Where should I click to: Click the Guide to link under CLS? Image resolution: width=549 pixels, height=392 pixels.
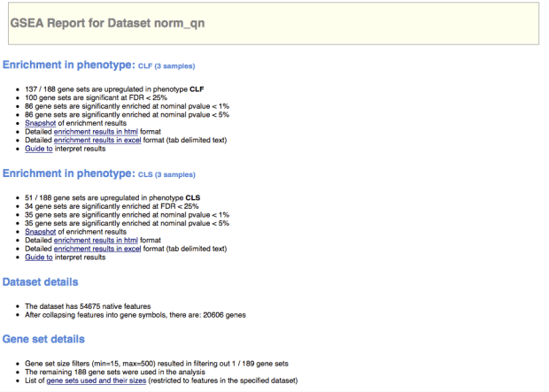[x=38, y=257]
